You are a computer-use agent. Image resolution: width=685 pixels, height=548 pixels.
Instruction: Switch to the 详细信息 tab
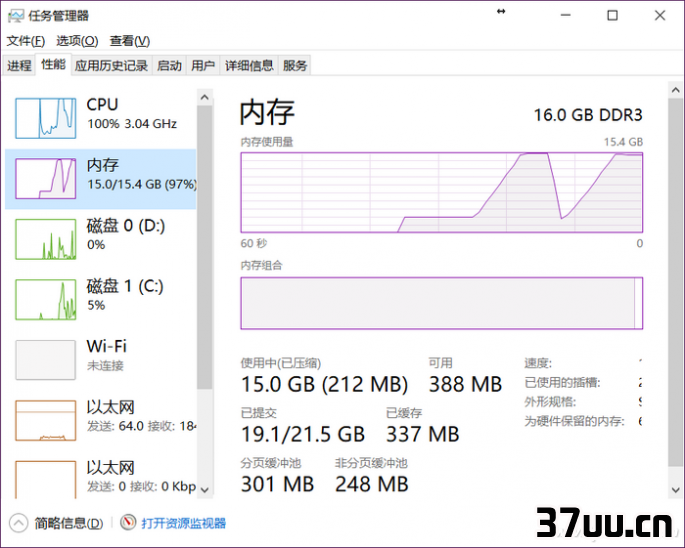[x=249, y=66]
